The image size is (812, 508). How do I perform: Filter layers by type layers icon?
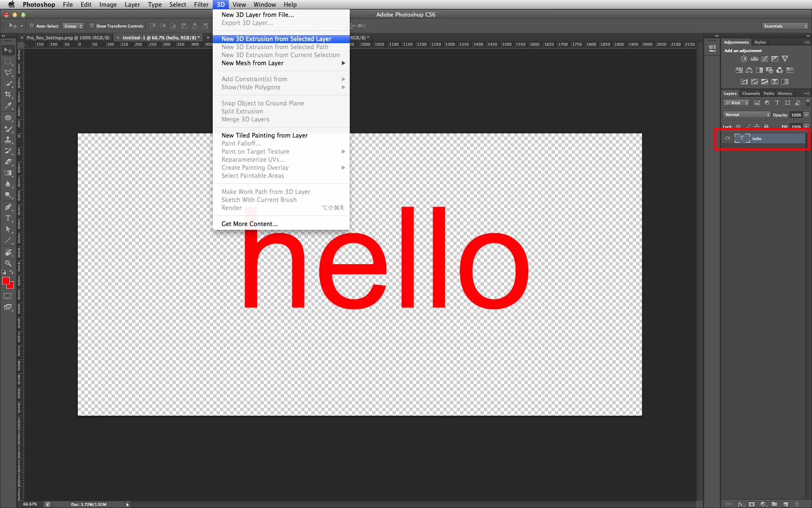pyautogui.click(x=777, y=103)
